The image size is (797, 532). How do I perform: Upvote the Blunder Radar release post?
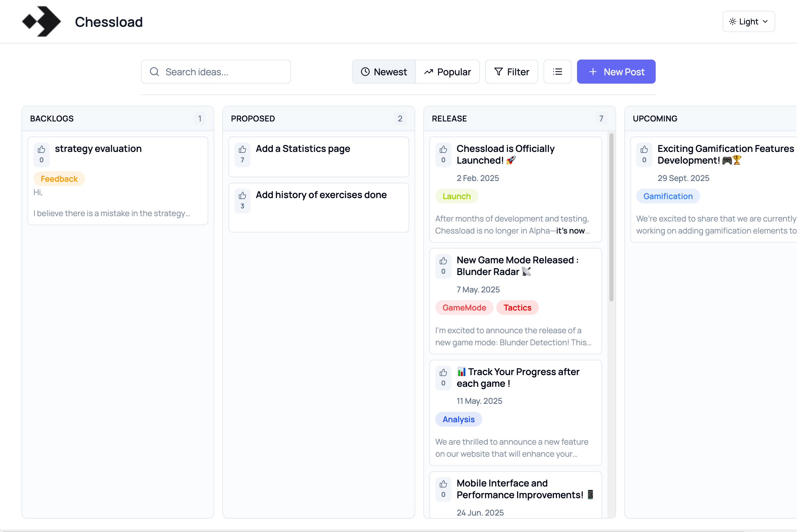[x=443, y=266]
